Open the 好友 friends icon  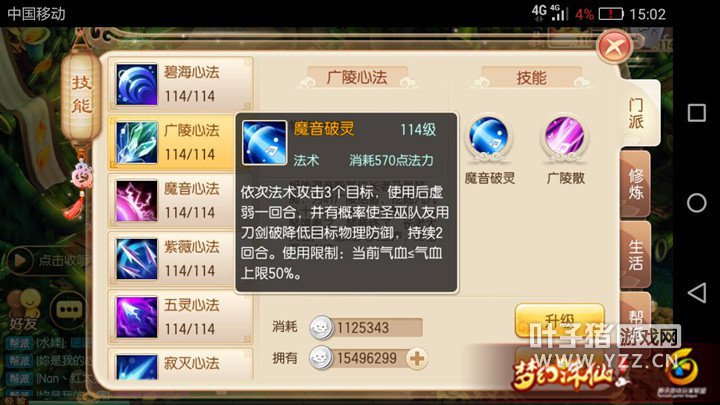point(24,310)
